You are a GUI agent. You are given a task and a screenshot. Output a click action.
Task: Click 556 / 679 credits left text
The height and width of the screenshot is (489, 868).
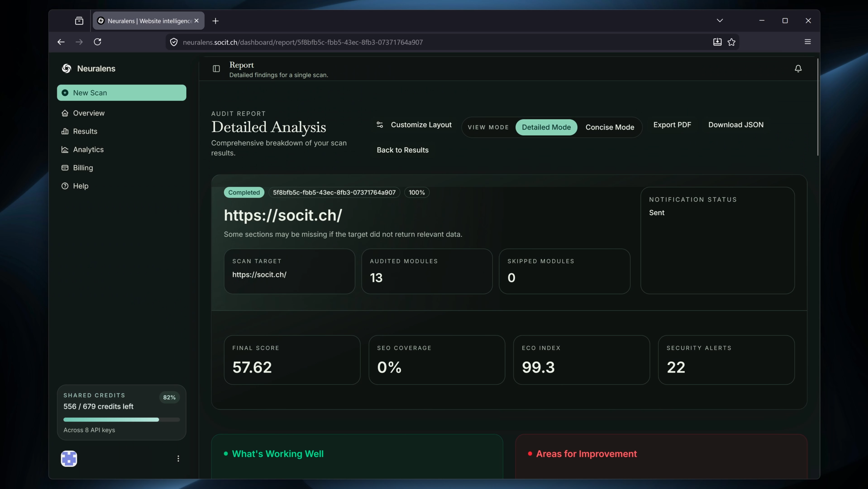coord(98,406)
